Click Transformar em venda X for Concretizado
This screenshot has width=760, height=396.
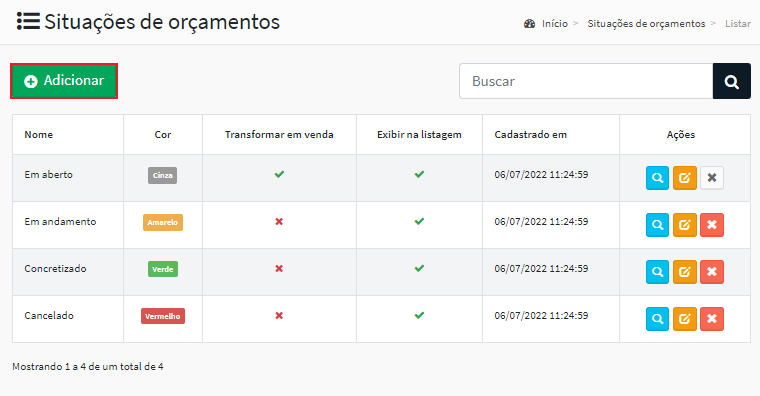(x=279, y=269)
